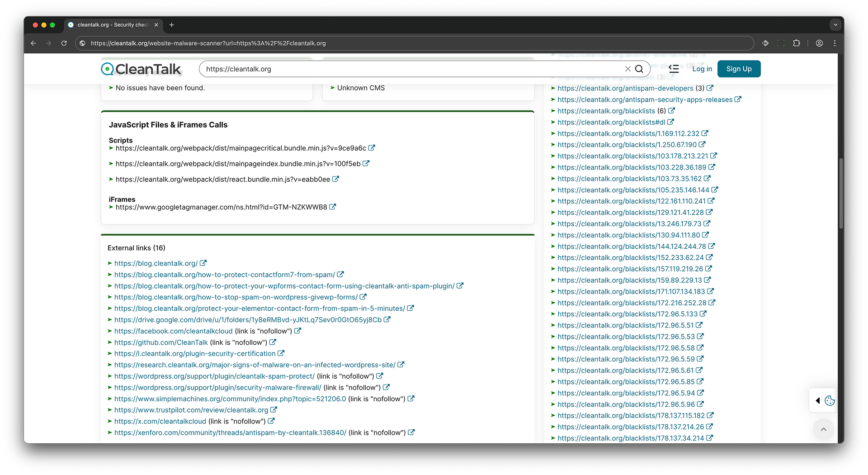Screen dimensions: 868x475
Task: Open external icon after googletagmanager iframe URL
Action: (332, 207)
